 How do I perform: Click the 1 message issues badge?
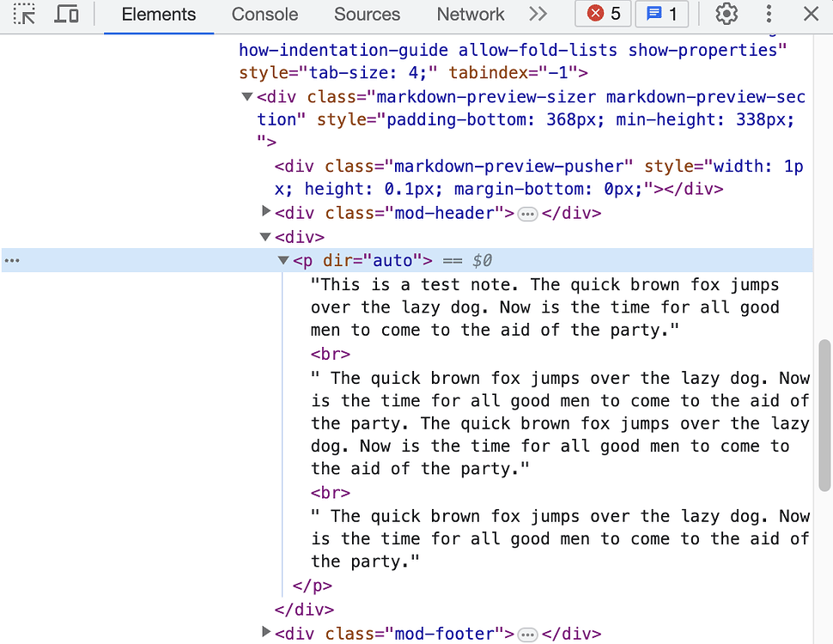(x=662, y=14)
